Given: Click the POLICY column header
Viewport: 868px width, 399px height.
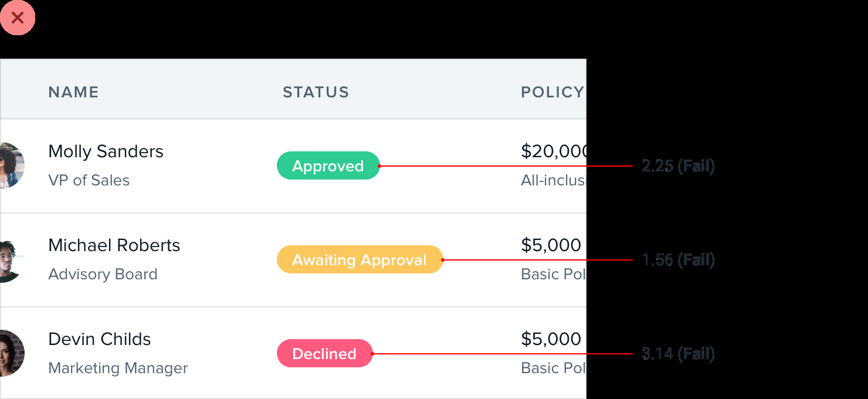Looking at the screenshot, I should (552, 92).
